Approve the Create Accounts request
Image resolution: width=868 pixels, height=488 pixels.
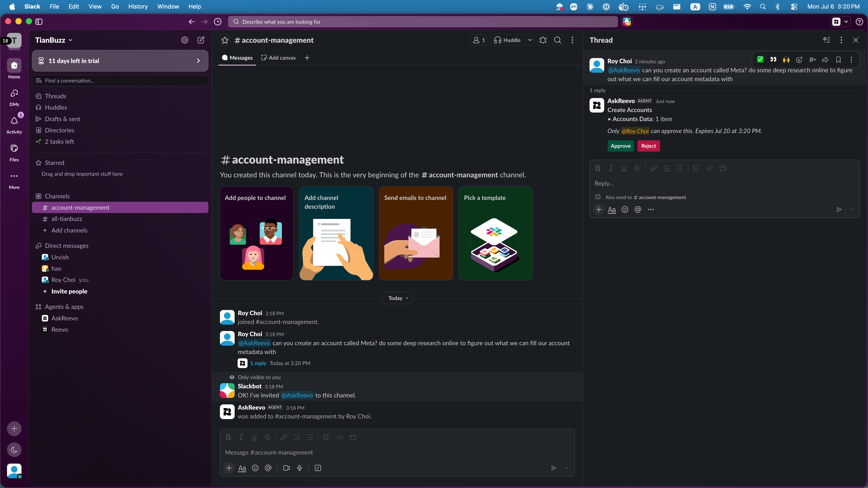tap(621, 146)
